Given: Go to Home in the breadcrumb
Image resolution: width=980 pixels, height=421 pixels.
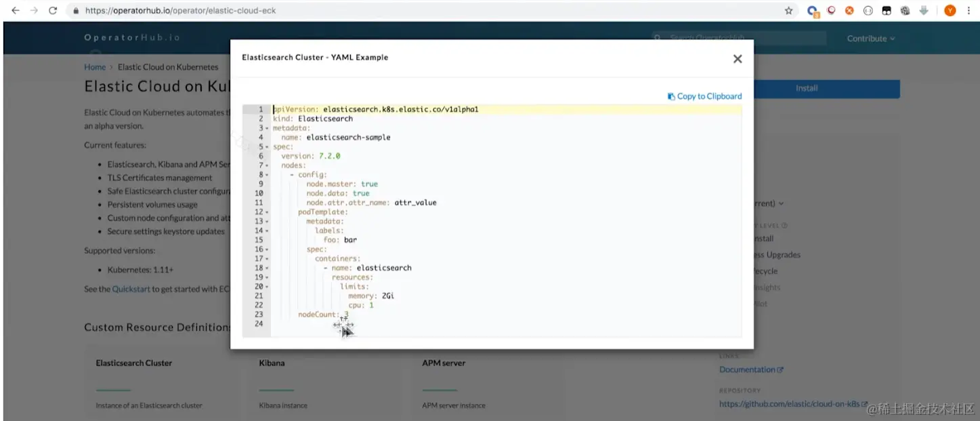Looking at the screenshot, I should pyautogui.click(x=95, y=67).
